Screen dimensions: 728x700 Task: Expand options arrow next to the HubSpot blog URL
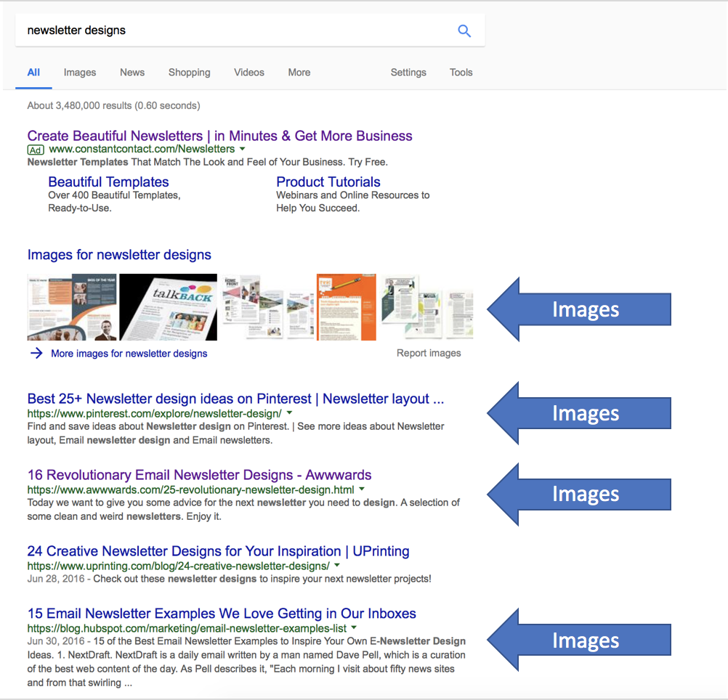[354, 628]
